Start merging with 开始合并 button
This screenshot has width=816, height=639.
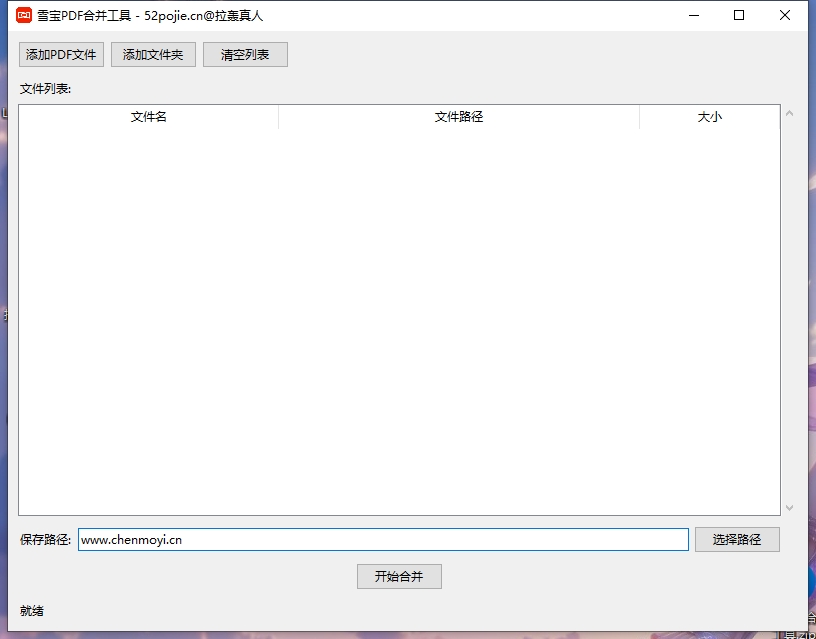[x=399, y=577]
